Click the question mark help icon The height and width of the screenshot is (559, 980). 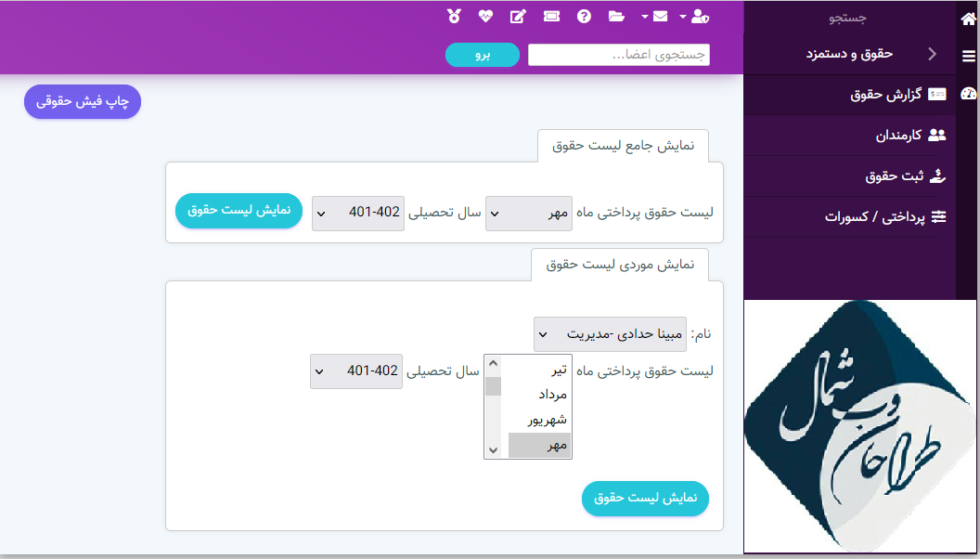pos(585,17)
